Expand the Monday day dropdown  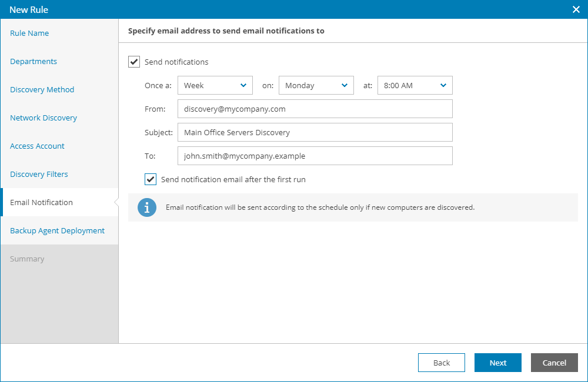coord(316,85)
